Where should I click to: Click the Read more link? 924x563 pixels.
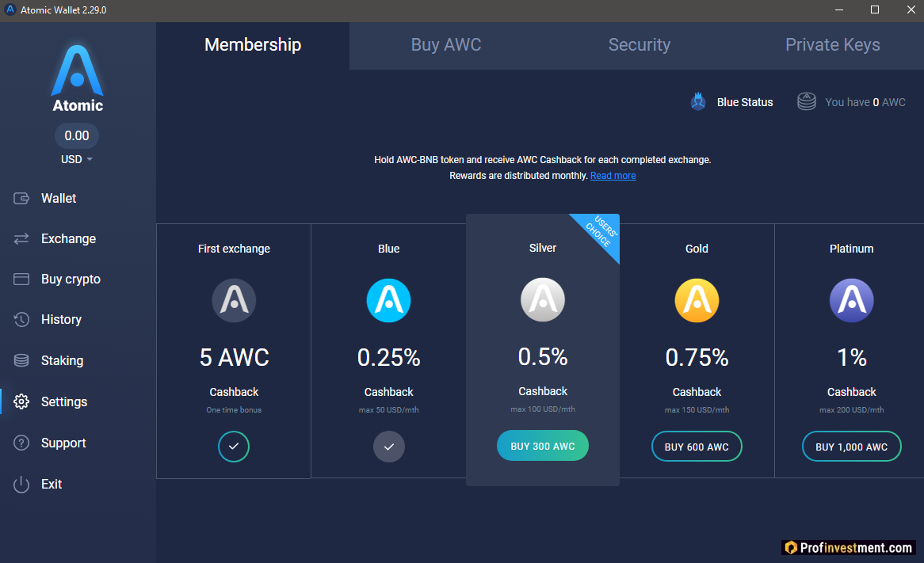coord(613,175)
